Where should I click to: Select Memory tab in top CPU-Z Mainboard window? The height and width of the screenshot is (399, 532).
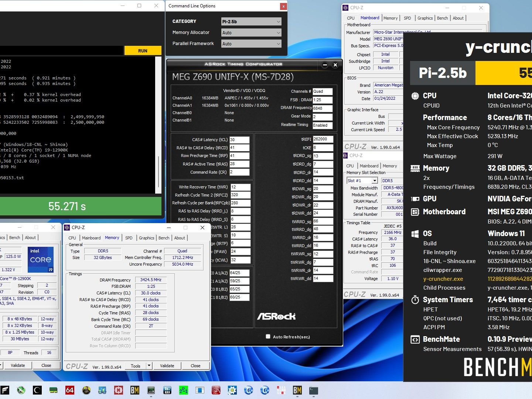click(x=391, y=18)
